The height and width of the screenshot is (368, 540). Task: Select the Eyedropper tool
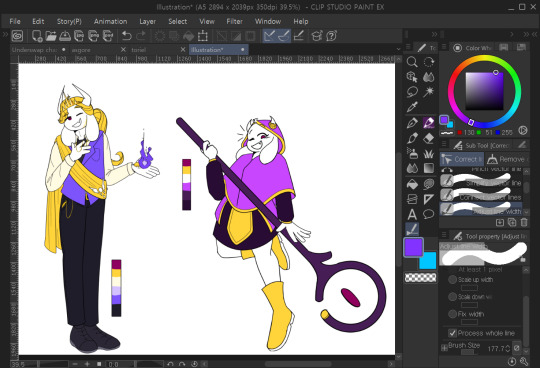tap(412, 107)
